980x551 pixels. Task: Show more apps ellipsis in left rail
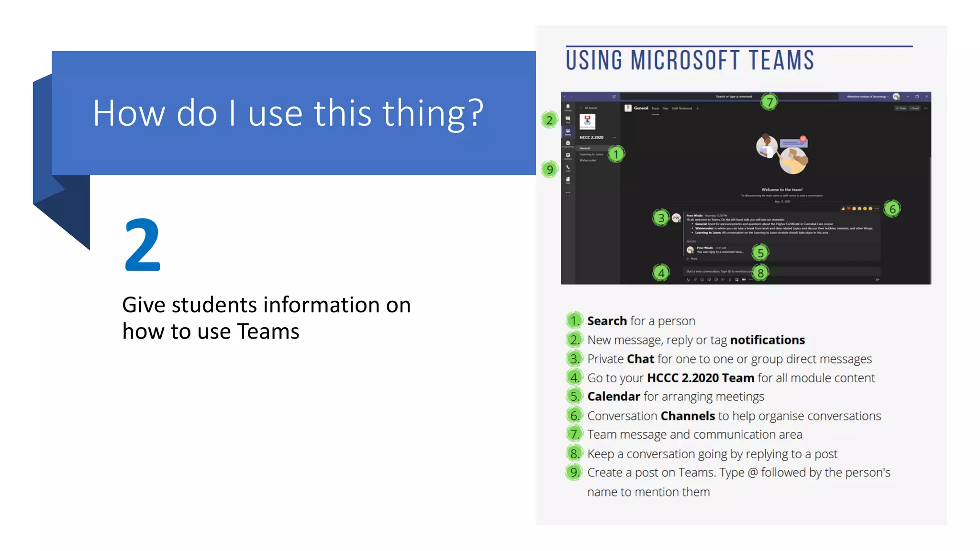pos(568,192)
